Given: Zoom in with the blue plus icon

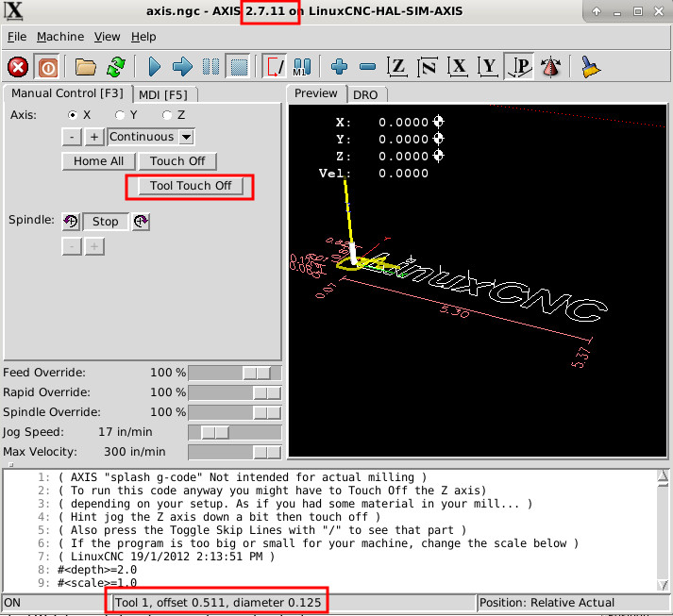Looking at the screenshot, I should pyautogui.click(x=339, y=67).
